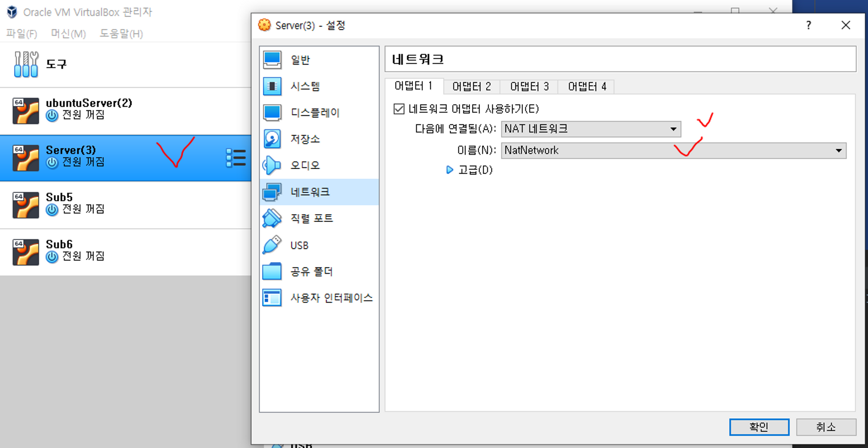Open the Server(3) machine tools list menu icon
The image size is (868, 448).
click(x=236, y=158)
